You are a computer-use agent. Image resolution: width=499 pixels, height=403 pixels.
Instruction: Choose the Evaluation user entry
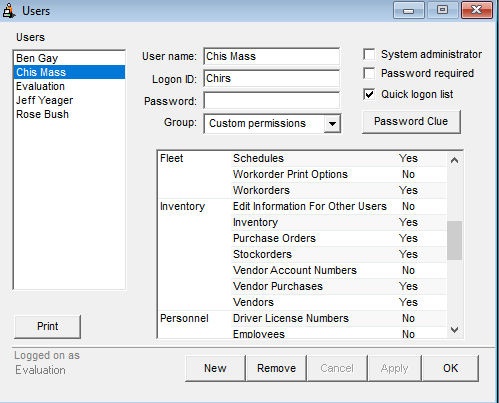click(69, 86)
